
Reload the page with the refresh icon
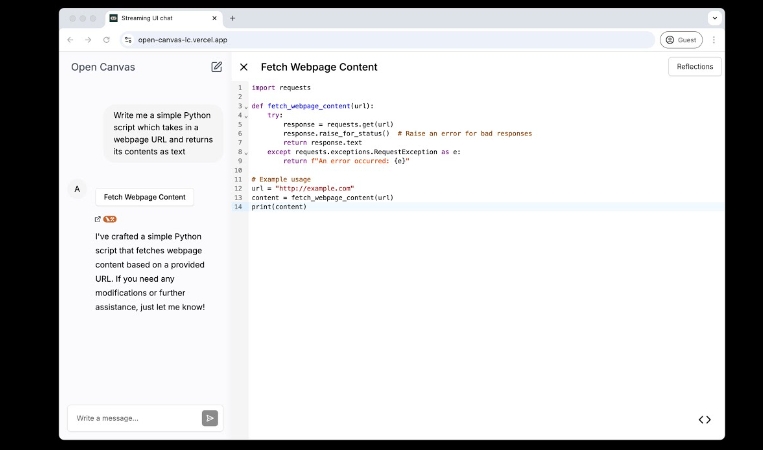pos(106,40)
